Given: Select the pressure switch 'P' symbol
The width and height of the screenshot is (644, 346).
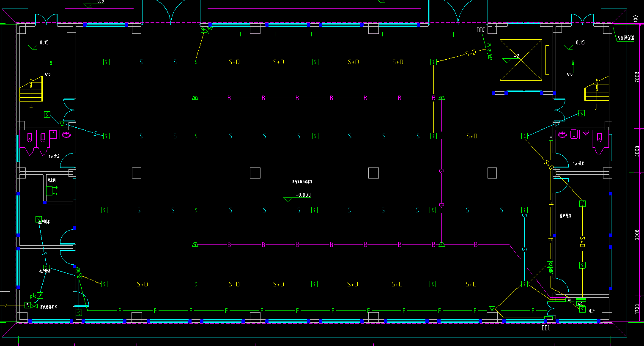Looking at the screenshot, I should click(x=28, y=305).
